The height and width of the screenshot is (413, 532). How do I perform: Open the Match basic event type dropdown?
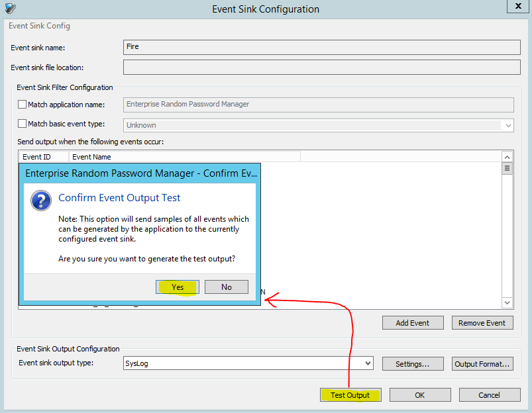tap(507, 126)
